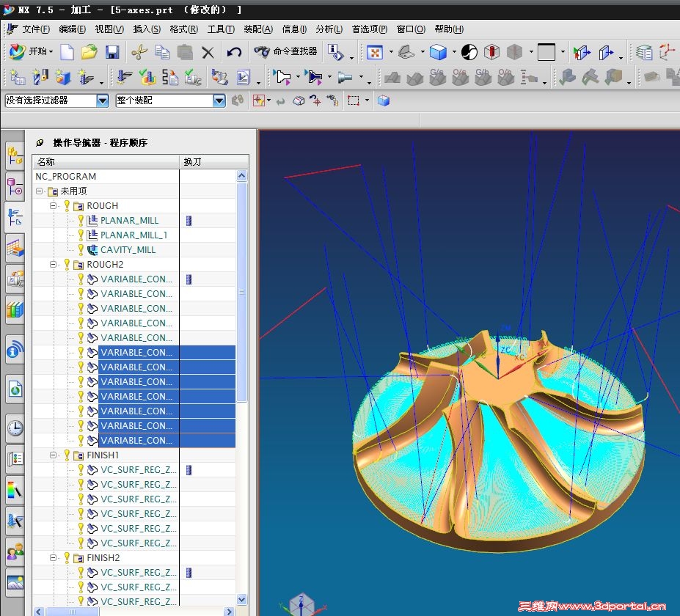Click the Verify Tool Path icon
Viewport: 680px width, 616px height.
[147, 77]
